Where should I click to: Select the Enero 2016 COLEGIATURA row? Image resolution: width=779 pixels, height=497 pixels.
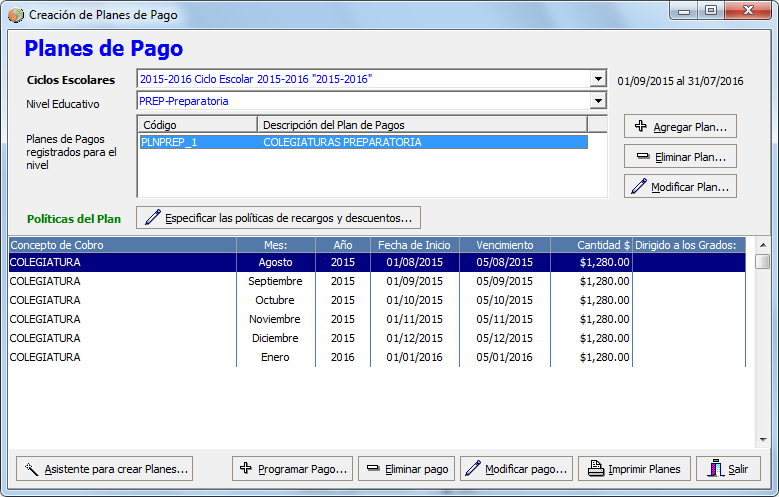tap(120, 357)
